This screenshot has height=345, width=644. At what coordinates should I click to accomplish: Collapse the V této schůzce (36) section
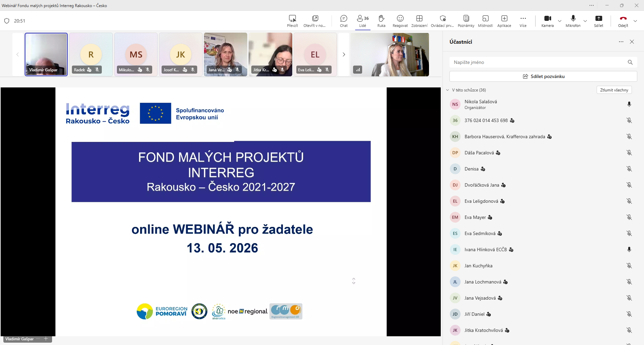coord(447,90)
